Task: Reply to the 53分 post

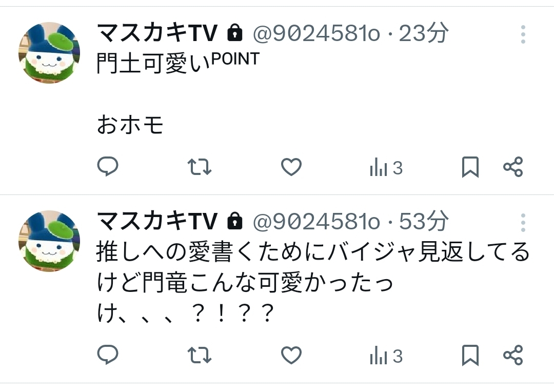Action: [108, 355]
